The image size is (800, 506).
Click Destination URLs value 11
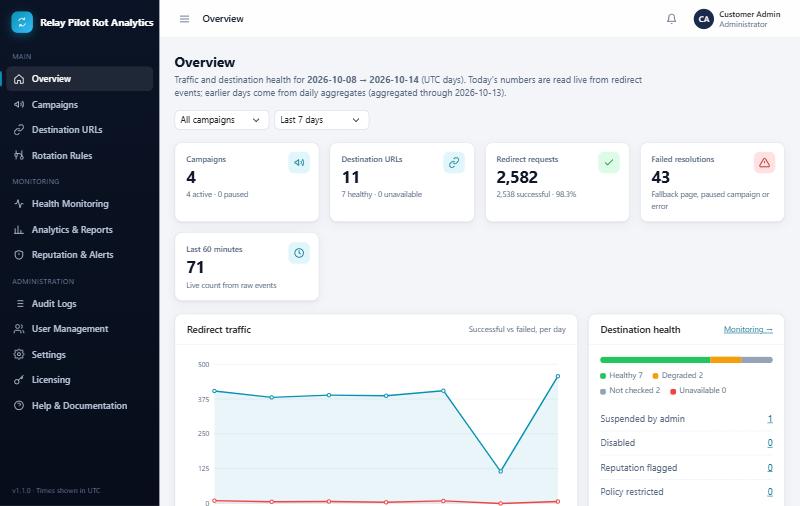click(351, 177)
